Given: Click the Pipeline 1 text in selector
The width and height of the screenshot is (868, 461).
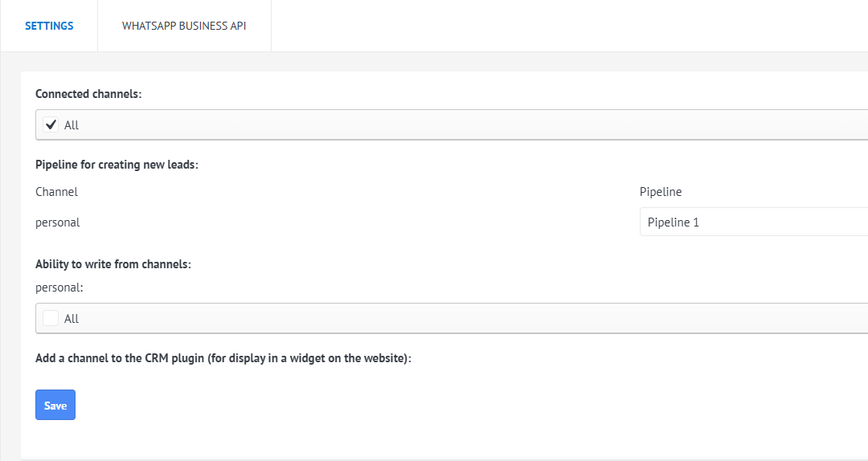Looking at the screenshot, I should pyautogui.click(x=674, y=222).
